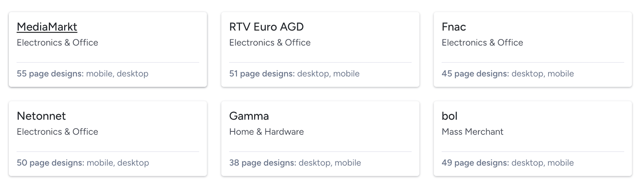Click the 45 page designs text
This screenshot has height=190, width=644.
[x=475, y=73]
